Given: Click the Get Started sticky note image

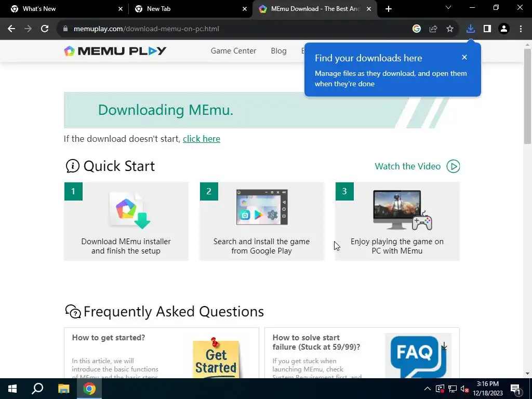Looking at the screenshot, I should [216, 358].
